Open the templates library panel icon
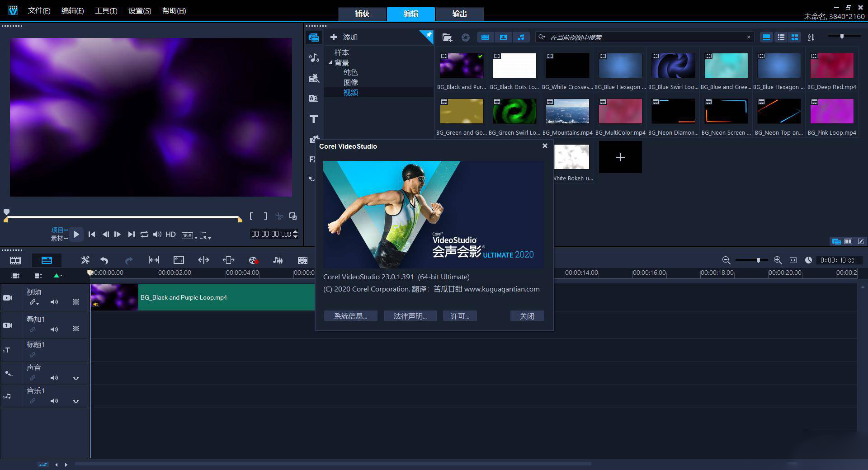The image size is (868, 470). [314, 78]
